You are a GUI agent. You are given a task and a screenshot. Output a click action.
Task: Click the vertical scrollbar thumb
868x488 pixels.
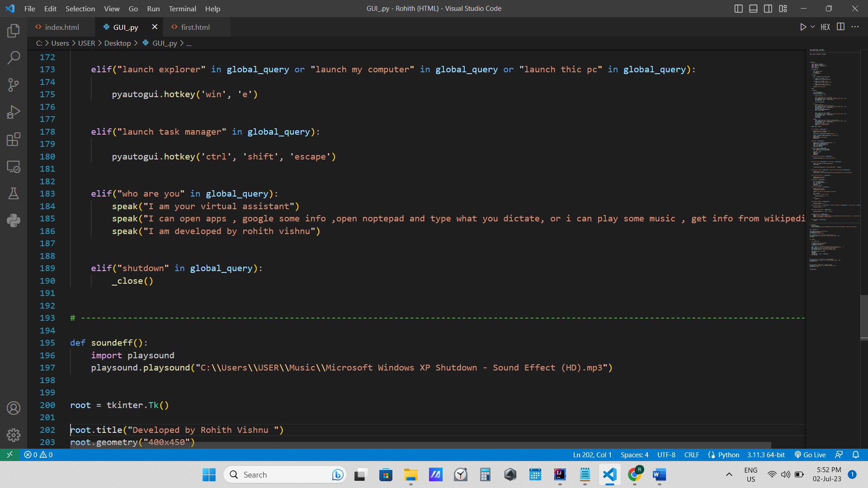[864, 316]
